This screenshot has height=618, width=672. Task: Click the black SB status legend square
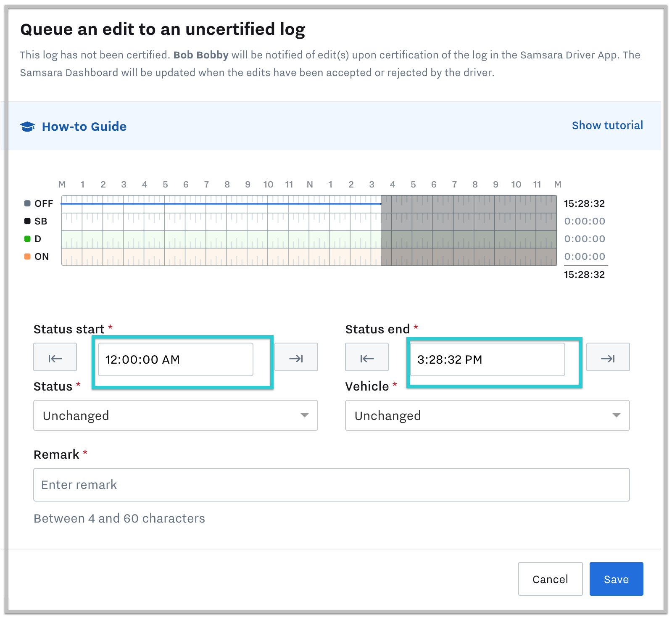[27, 221]
